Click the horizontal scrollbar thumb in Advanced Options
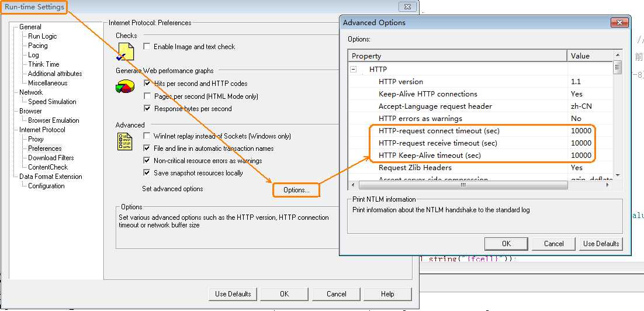The image size is (644, 311). [462, 185]
